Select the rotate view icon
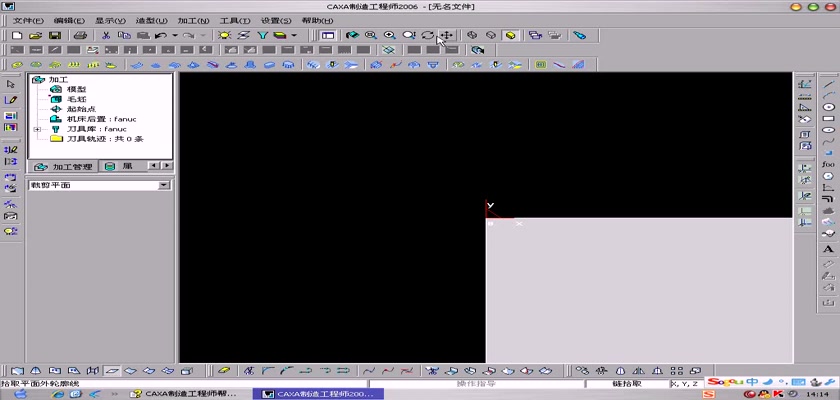The width and height of the screenshot is (840, 400). point(428,35)
